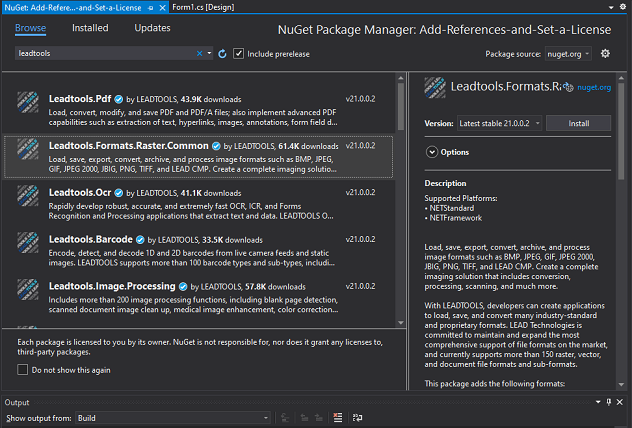Image resolution: width=632 pixels, height=428 pixels.
Task: Click the Leadtools.Barcode v21.0.0.2 version text
Action: point(360,239)
